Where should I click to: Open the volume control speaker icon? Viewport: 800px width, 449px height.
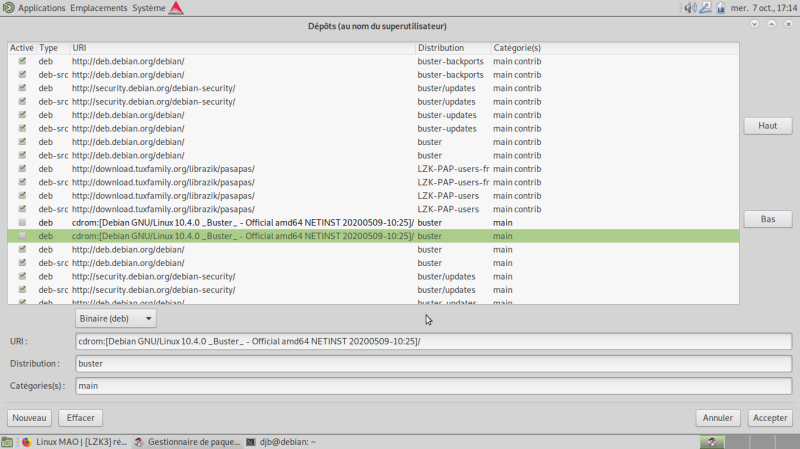pyautogui.click(x=690, y=8)
